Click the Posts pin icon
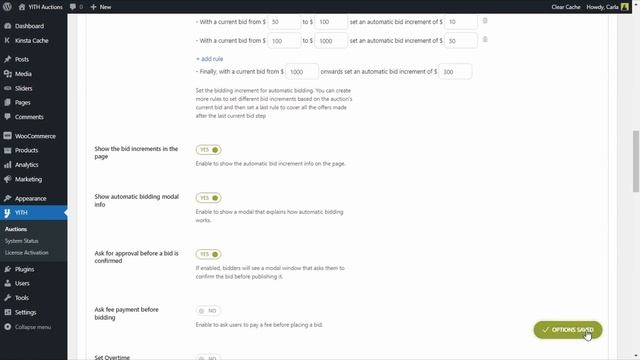This screenshot has width=640, height=360. point(7,59)
